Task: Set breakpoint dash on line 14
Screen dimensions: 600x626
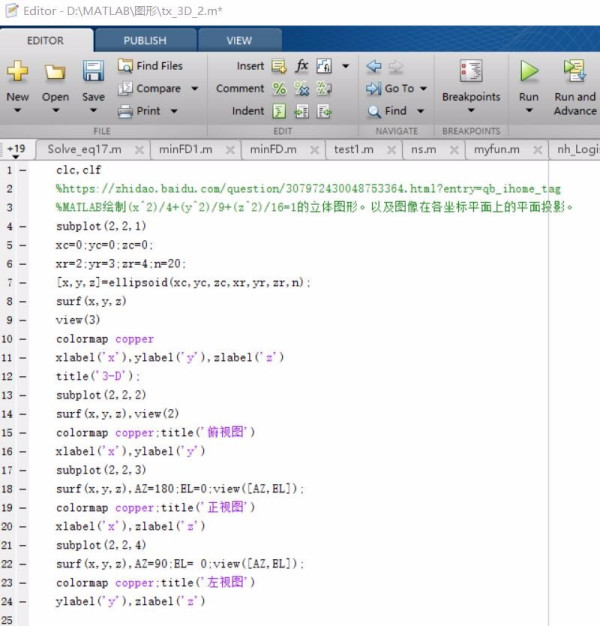Action: click(x=23, y=414)
